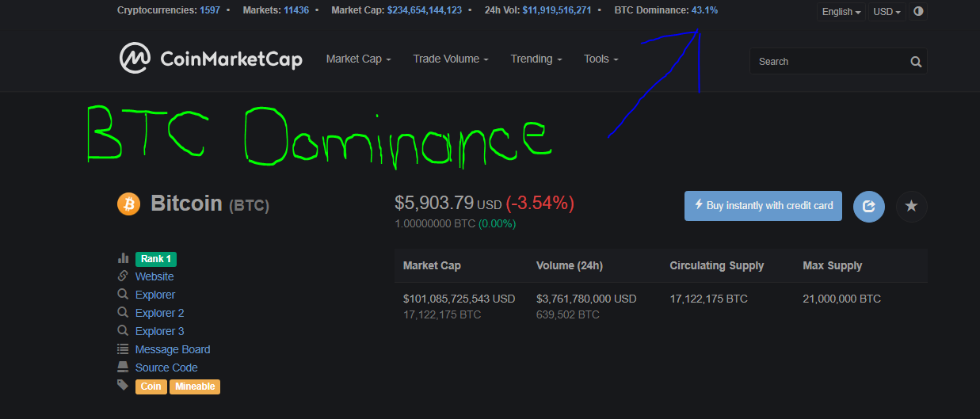
Task: Click the magnifier icon beside Explorer 3
Action: [x=123, y=331]
